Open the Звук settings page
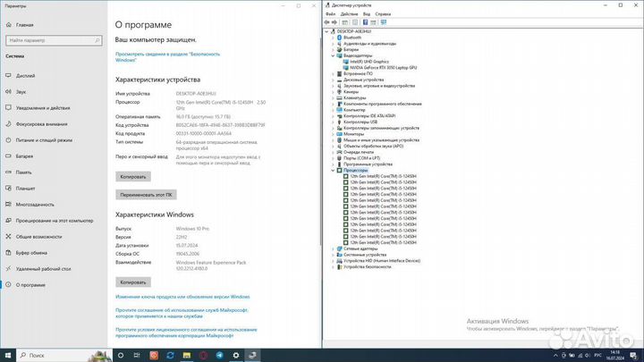The image size is (644, 362). pos(21,92)
